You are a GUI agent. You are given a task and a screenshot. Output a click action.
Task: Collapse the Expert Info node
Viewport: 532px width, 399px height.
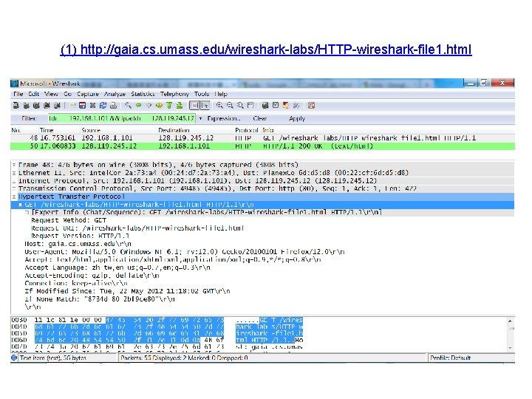click(x=27, y=212)
